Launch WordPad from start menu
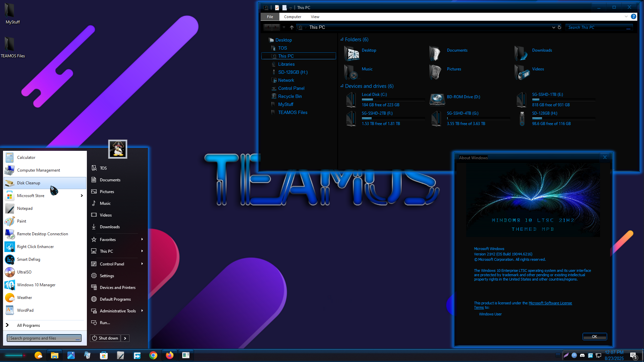Screen dimensions: 644x362 (45, 310)
